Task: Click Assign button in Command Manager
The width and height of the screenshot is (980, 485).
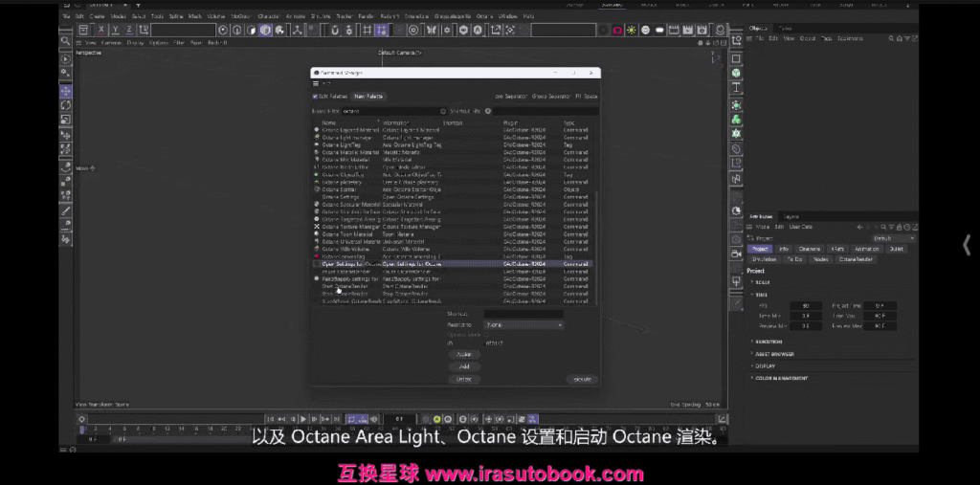Action: [x=464, y=354]
